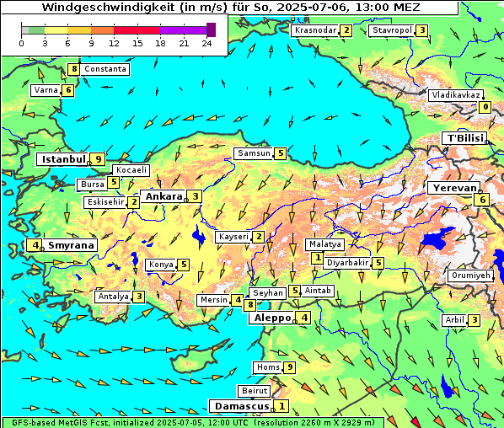
Task: Click the Antalya label
Action: 114,297
